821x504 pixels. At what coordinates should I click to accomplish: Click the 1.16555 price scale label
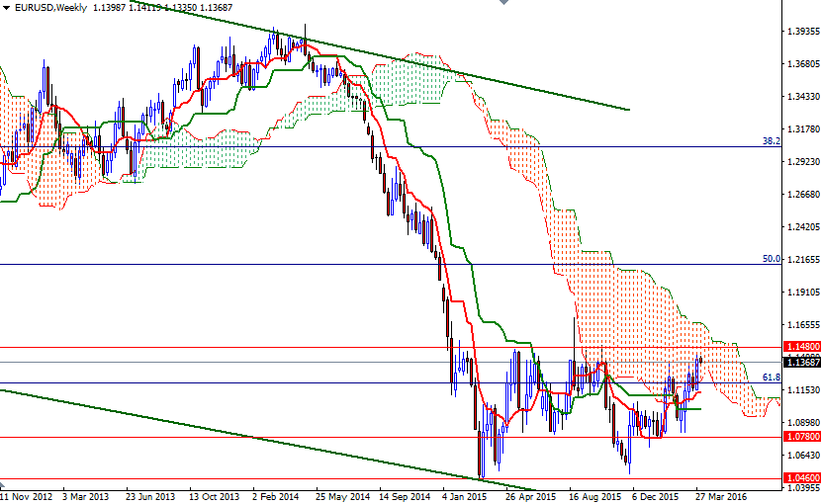(x=803, y=325)
